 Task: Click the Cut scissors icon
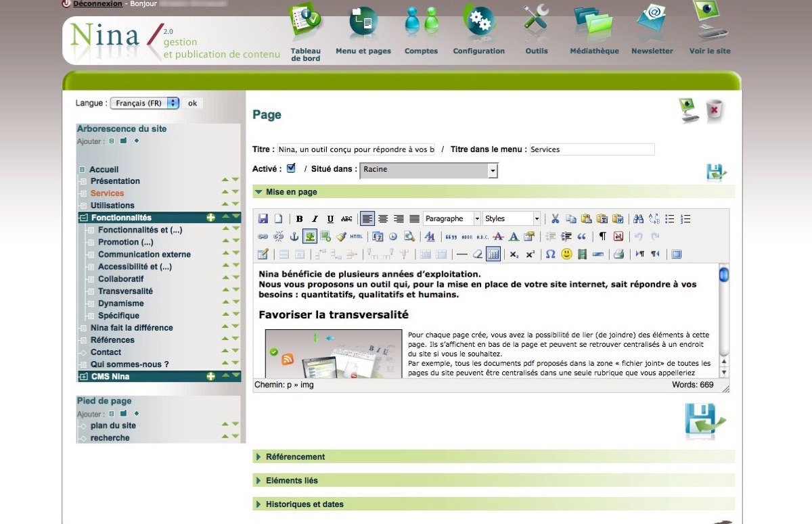coord(555,218)
